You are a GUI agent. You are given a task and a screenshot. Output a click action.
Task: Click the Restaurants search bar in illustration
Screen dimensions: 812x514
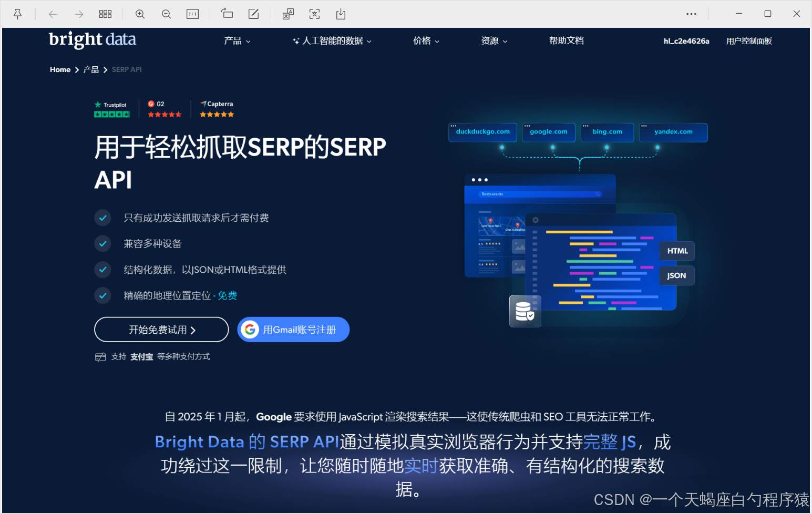pyautogui.click(x=540, y=194)
